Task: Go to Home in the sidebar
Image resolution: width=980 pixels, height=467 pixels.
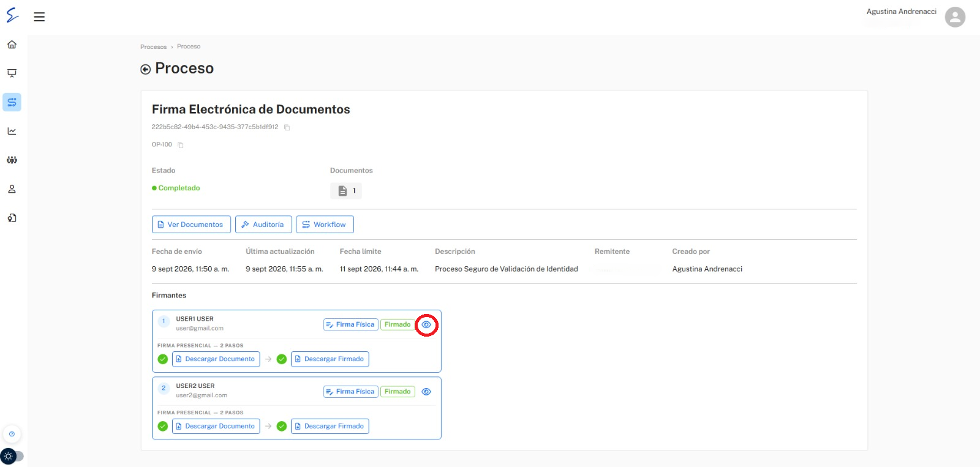Action: click(x=12, y=45)
